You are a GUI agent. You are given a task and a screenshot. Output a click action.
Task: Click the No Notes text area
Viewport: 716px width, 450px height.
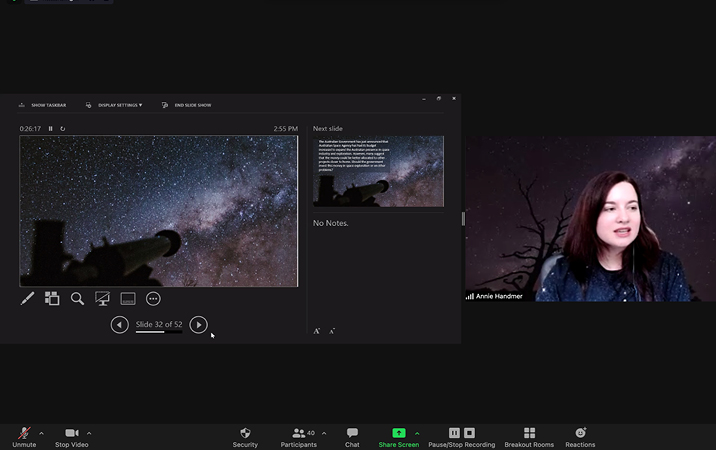331,223
